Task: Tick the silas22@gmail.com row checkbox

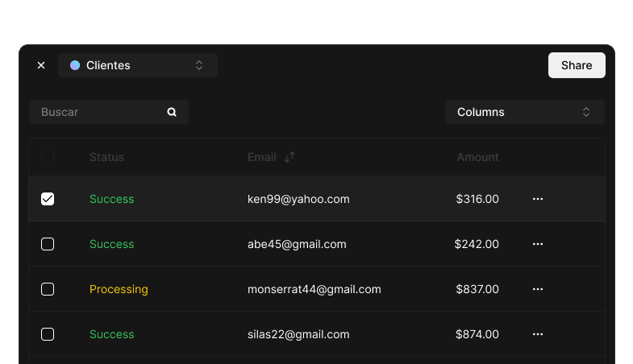Action: (x=48, y=334)
